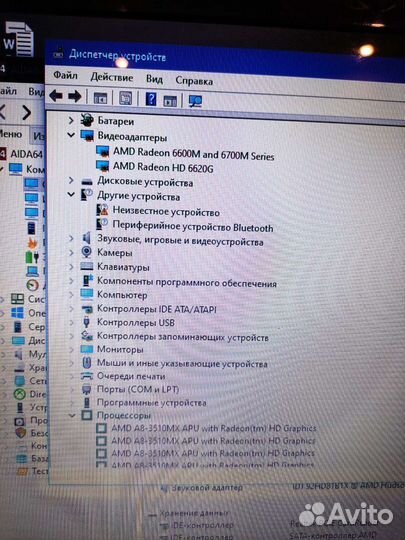Screen dimensions: 405x540
Task: Click the Xbox-logo DirectX item in AIDA64 tree
Action: pyautogui.click(x=20, y=394)
